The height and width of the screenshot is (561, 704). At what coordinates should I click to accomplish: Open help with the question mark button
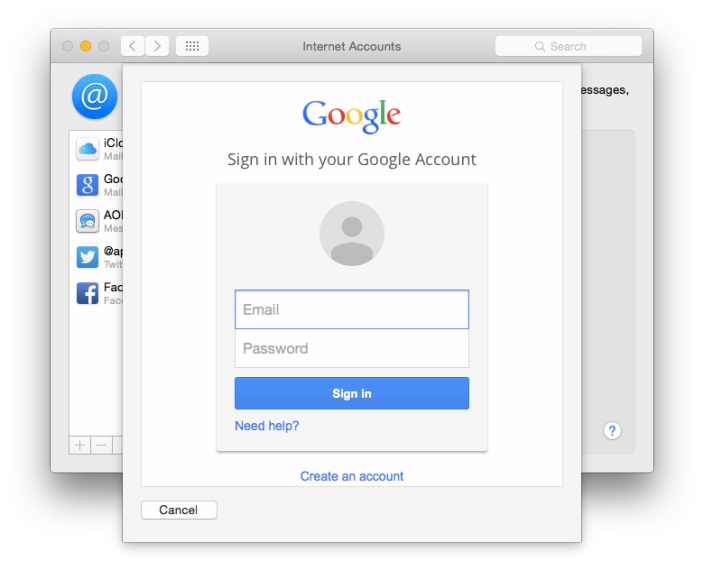click(612, 431)
